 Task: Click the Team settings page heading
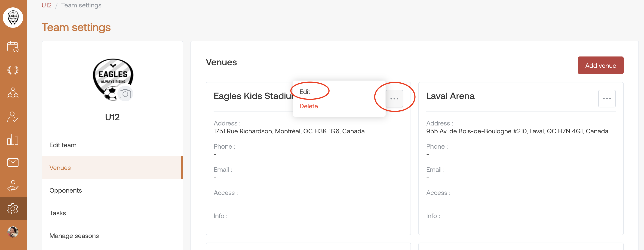coord(76,27)
